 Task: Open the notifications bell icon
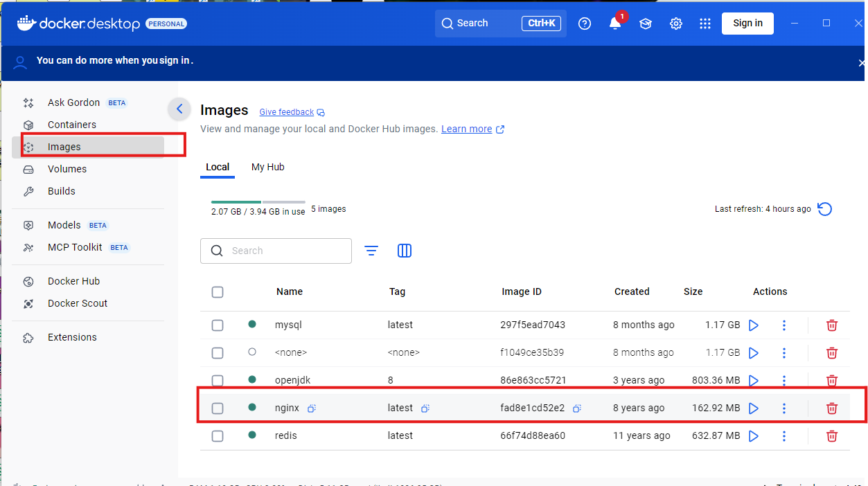615,24
